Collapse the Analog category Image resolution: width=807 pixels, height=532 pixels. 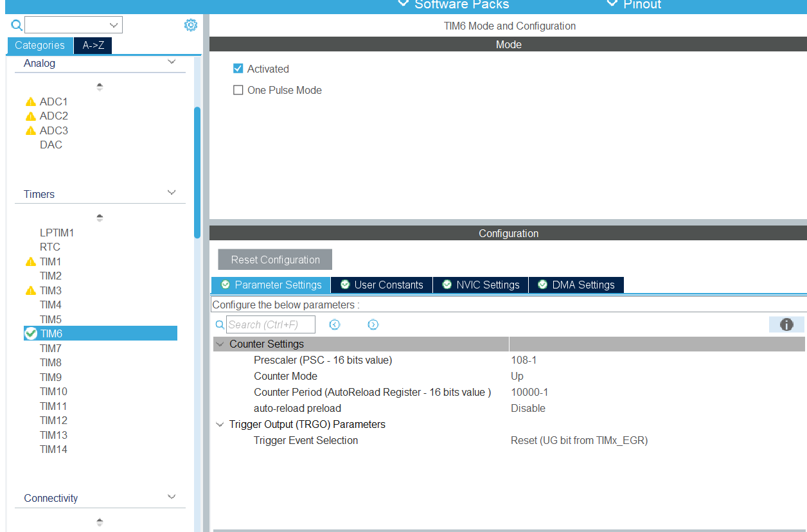tap(172, 62)
